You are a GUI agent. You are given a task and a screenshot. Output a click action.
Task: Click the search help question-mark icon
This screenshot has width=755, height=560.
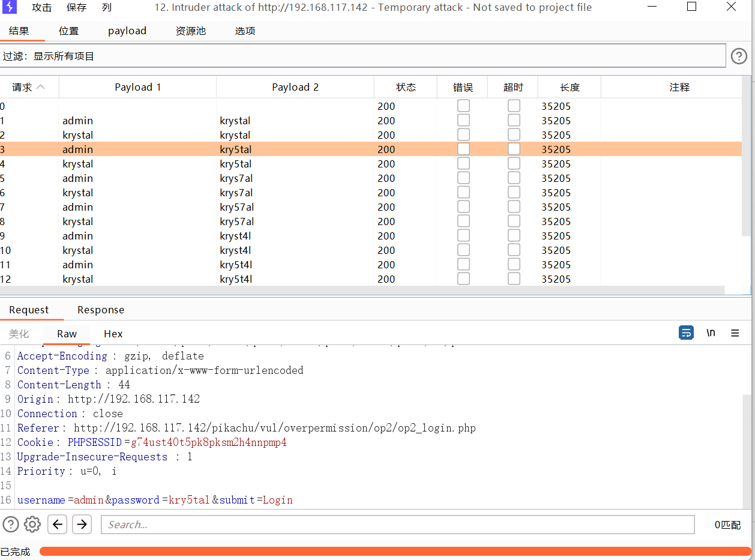[x=11, y=524]
